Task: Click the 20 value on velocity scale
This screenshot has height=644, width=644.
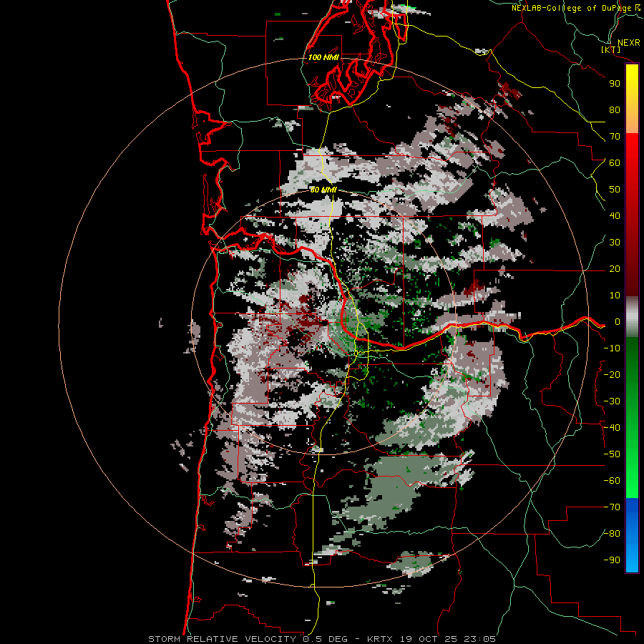Action: [x=615, y=269]
